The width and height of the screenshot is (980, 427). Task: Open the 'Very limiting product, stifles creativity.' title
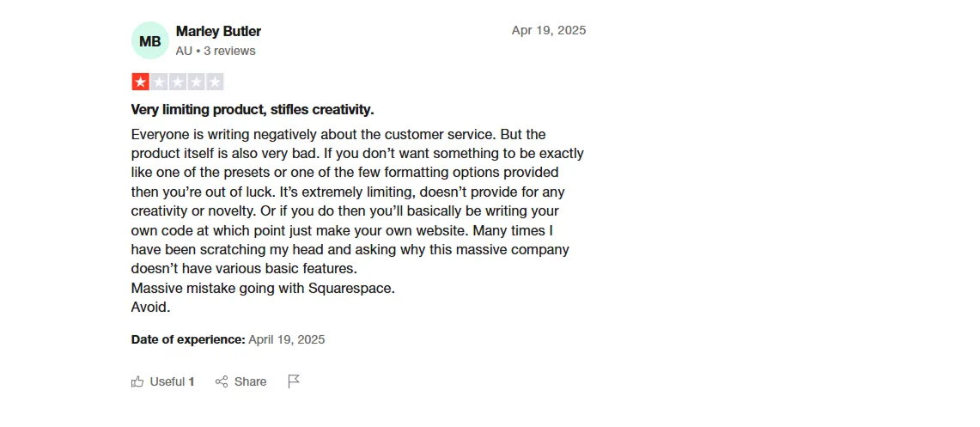tap(253, 110)
